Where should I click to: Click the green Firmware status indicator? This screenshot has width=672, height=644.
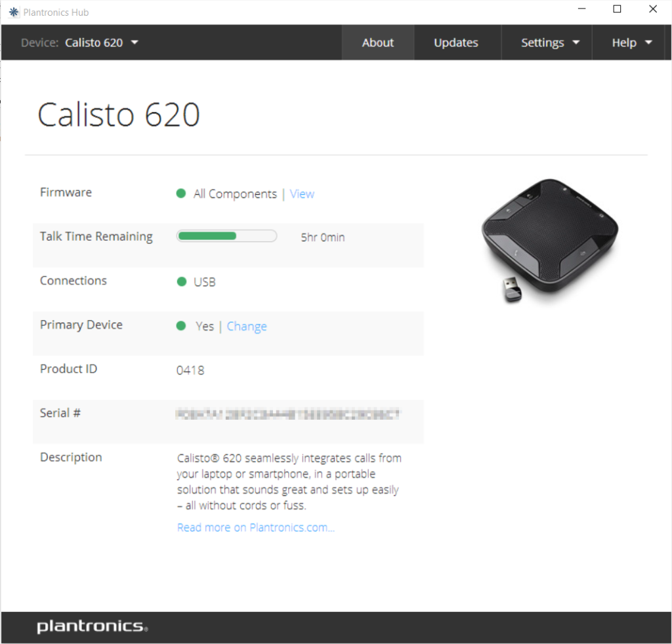(181, 193)
